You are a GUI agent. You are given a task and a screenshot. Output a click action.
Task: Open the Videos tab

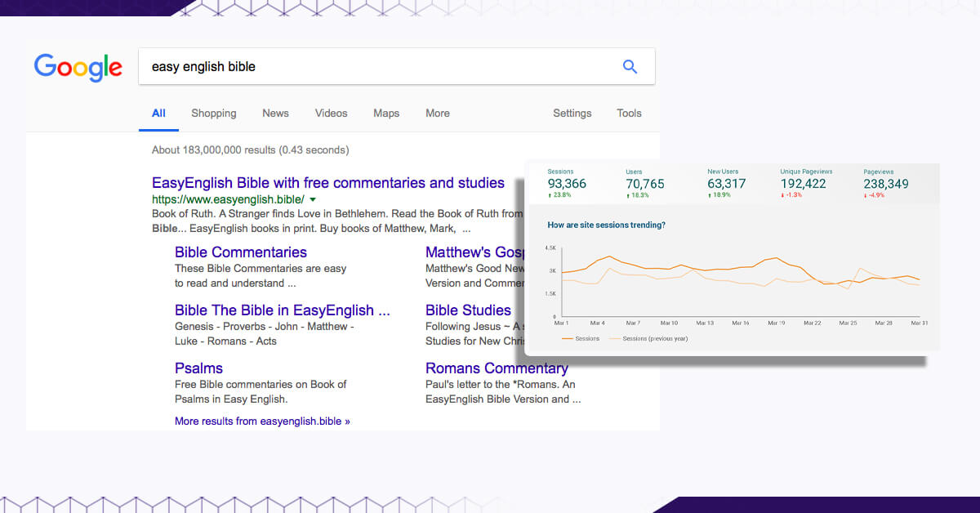[x=332, y=114]
